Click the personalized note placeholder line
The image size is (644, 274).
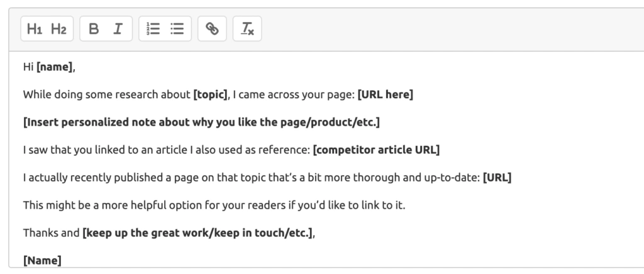201,122
